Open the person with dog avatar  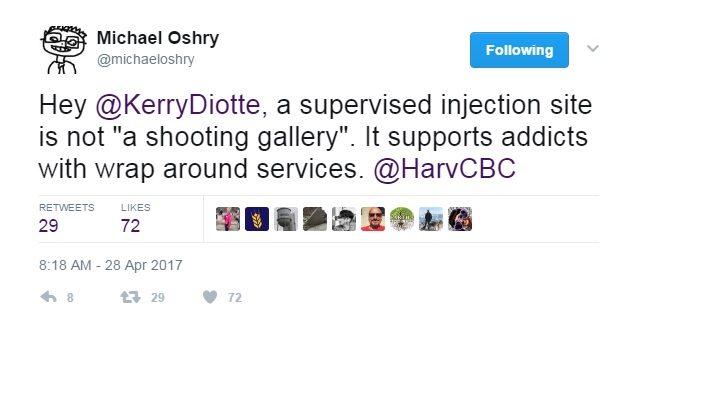tap(431, 219)
